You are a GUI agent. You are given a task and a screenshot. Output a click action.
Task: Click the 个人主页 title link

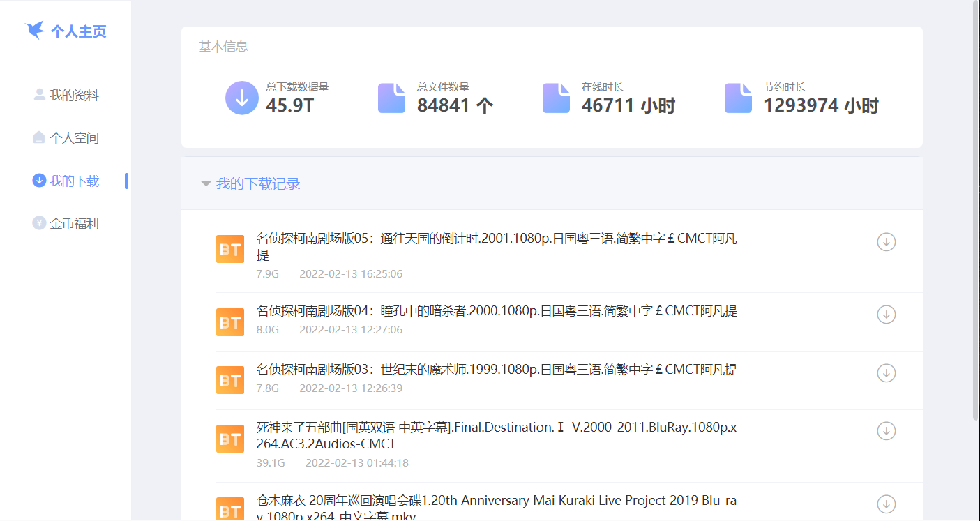(x=78, y=32)
